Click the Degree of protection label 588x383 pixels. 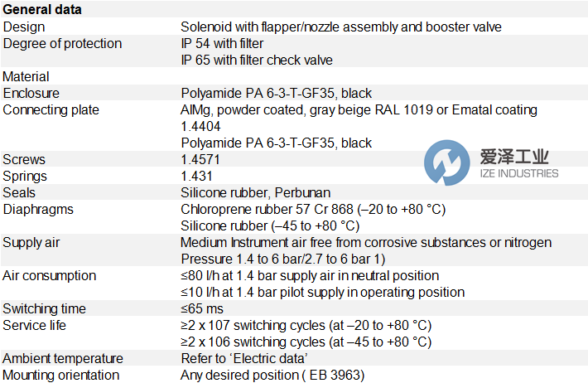pyautogui.click(x=62, y=43)
